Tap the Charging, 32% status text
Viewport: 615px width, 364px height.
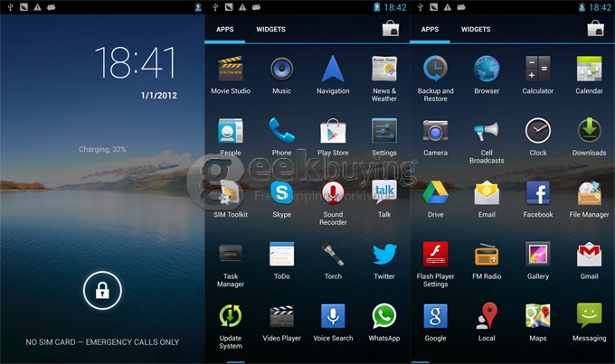(102, 149)
